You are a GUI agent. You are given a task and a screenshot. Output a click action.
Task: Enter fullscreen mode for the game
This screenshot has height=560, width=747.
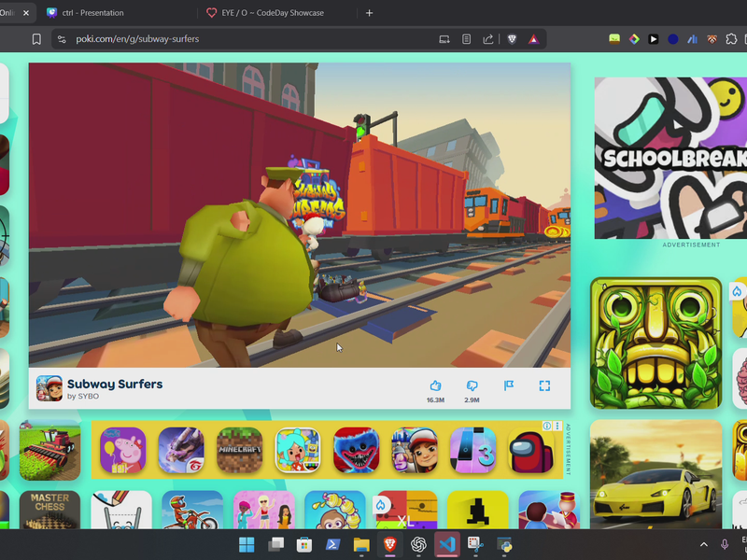(544, 385)
